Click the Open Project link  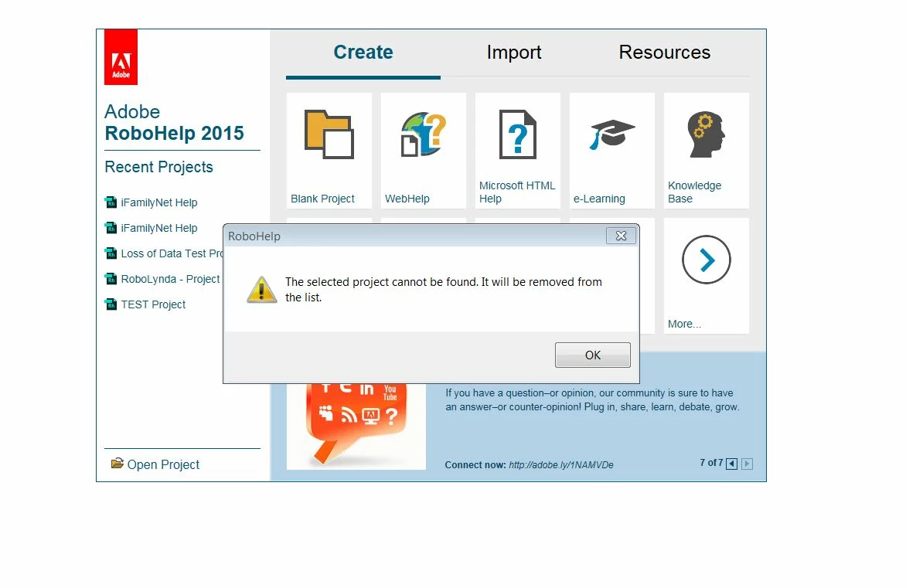pyautogui.click(x=163, y=464)
